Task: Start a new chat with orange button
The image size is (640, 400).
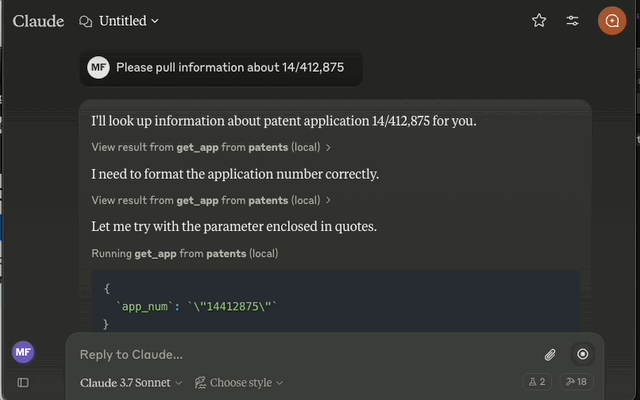Action: 612,21
